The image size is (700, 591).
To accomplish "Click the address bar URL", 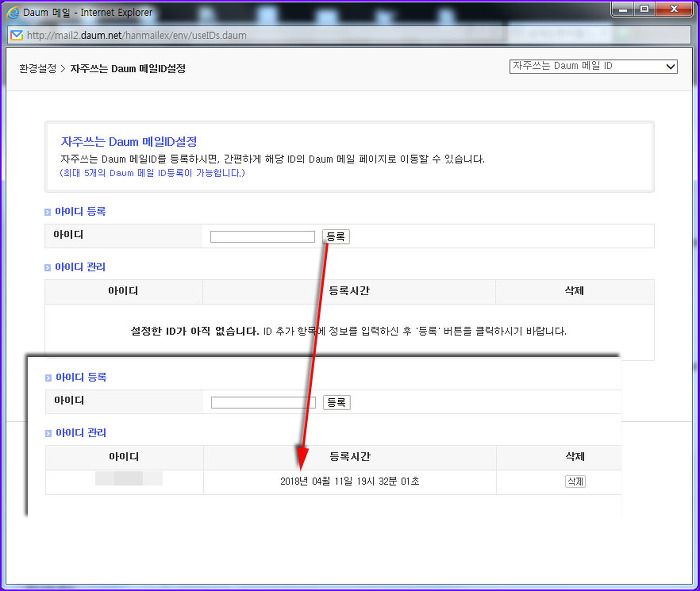I will [137, 35].
